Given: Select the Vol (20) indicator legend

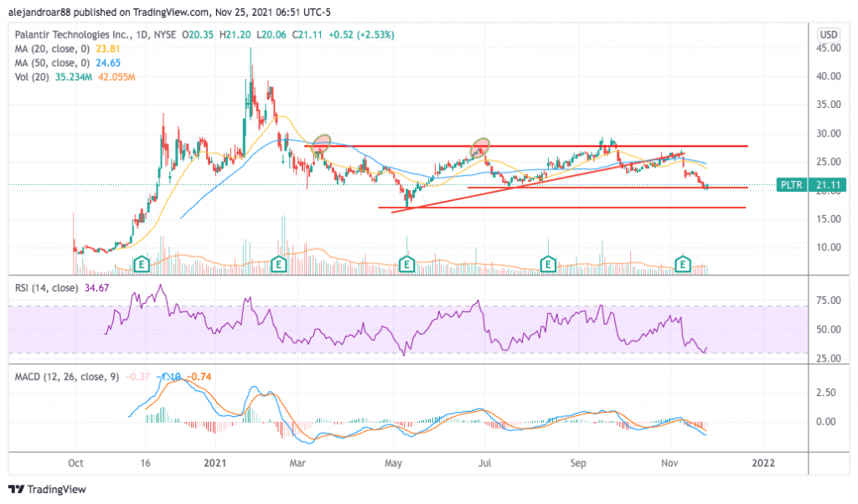Looking at the screenshot, I should click(x=33, y=77).
